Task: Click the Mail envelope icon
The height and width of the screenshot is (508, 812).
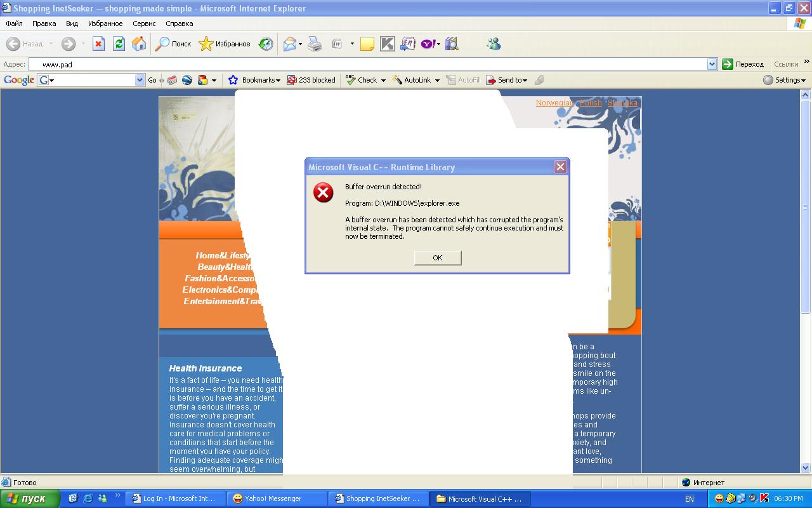Action: coord(290,44)
